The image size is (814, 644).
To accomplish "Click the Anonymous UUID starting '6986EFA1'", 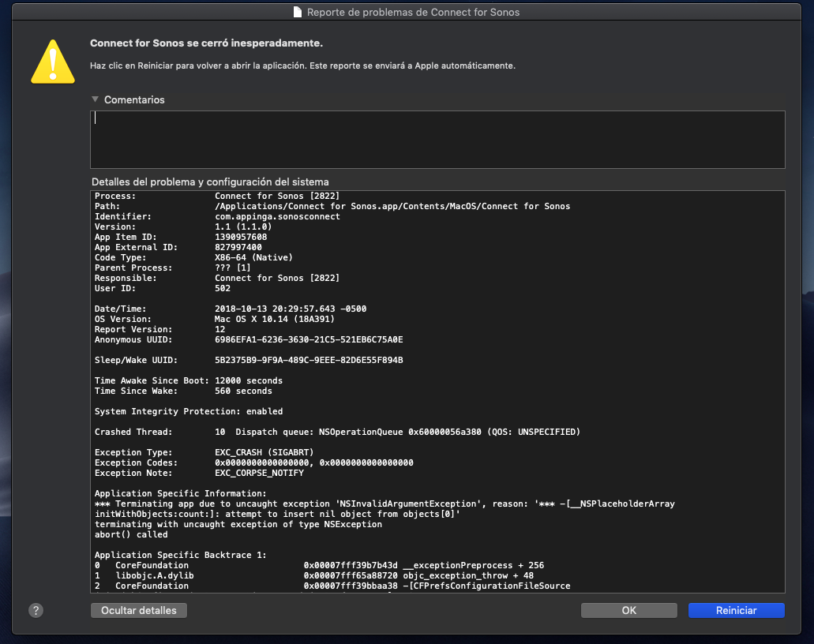I will coord(309,340).
